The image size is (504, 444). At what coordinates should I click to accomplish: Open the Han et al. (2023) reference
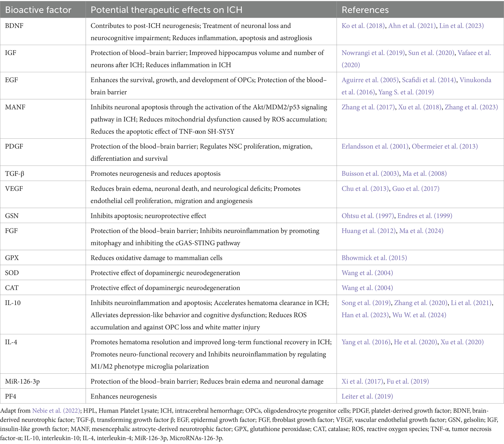pos(365,315)
